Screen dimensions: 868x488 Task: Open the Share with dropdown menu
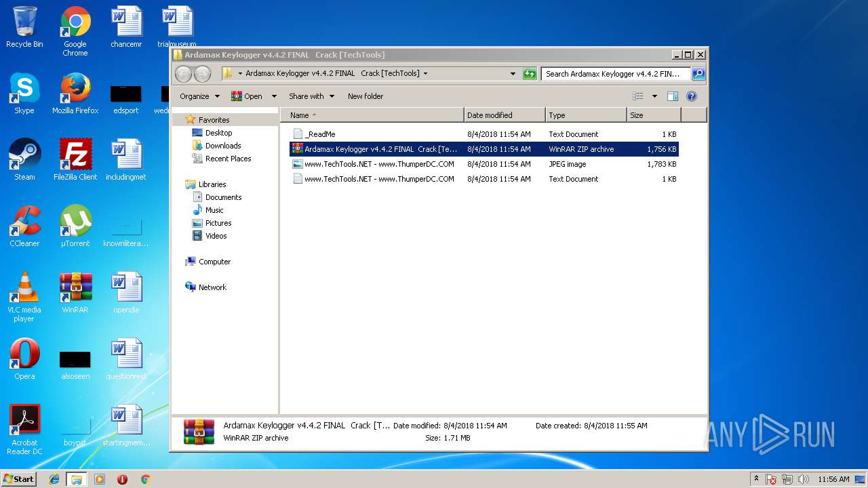pos(311,96)
